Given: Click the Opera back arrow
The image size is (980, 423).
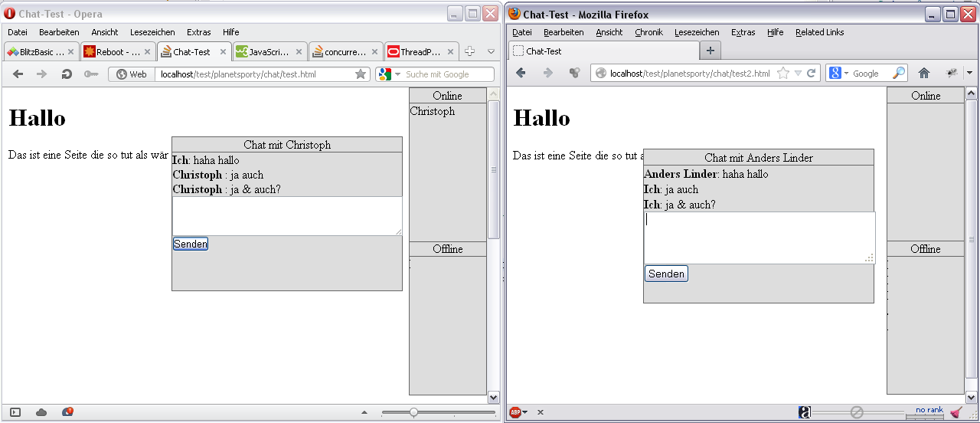Looking at the screenshot, I should tap(18, 74).
